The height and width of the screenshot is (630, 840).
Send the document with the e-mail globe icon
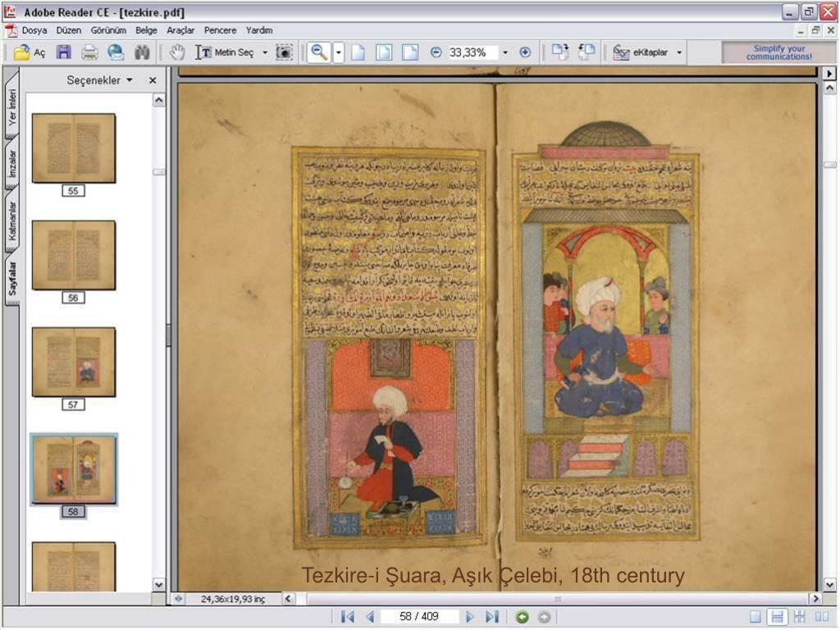(x=116, y=52)
